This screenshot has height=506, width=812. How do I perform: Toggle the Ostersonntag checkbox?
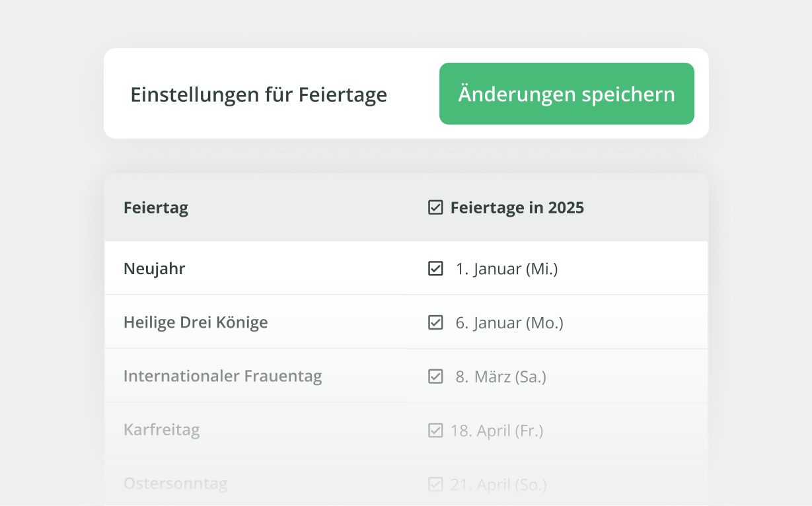pyautogui.click(x=435, y=484)
